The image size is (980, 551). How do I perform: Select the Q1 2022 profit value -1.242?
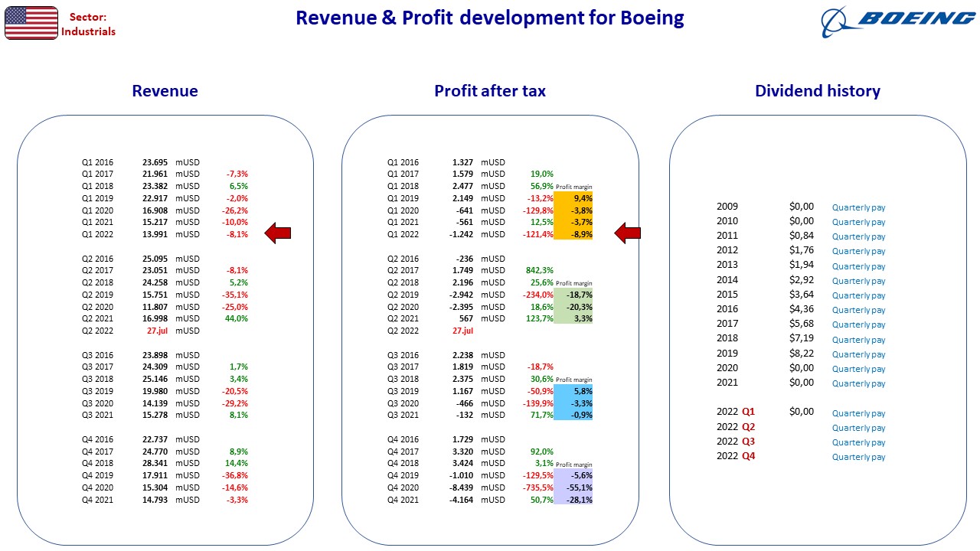coord(460,234)
